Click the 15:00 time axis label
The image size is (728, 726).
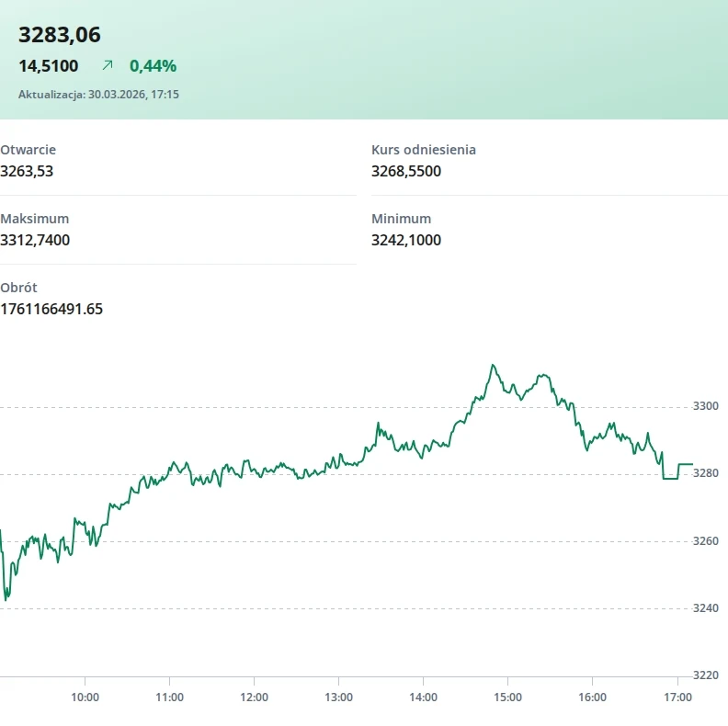[507, 697]
